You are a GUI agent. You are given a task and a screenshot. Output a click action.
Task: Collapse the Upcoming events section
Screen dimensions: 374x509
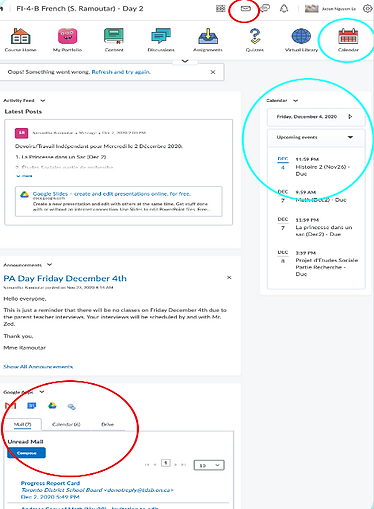click(x=350, y=137)
